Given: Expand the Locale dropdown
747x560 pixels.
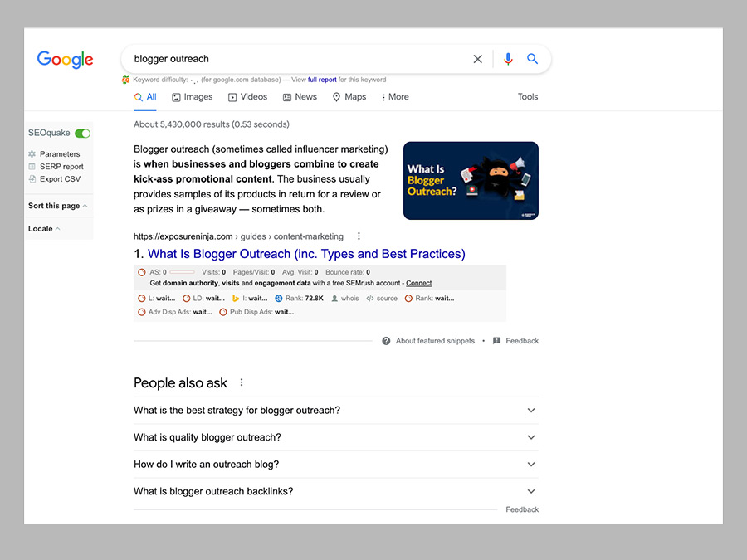Looking at the screenshot, I should coord(43,229).
